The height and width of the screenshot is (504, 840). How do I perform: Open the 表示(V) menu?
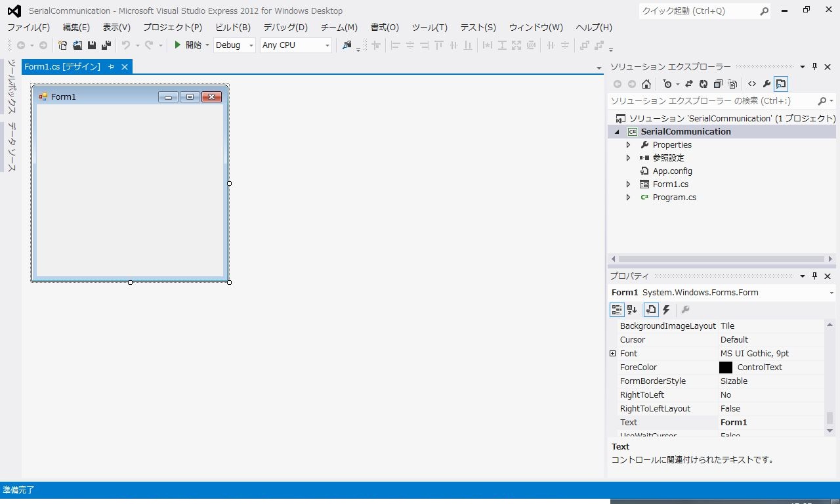[116, 28]
